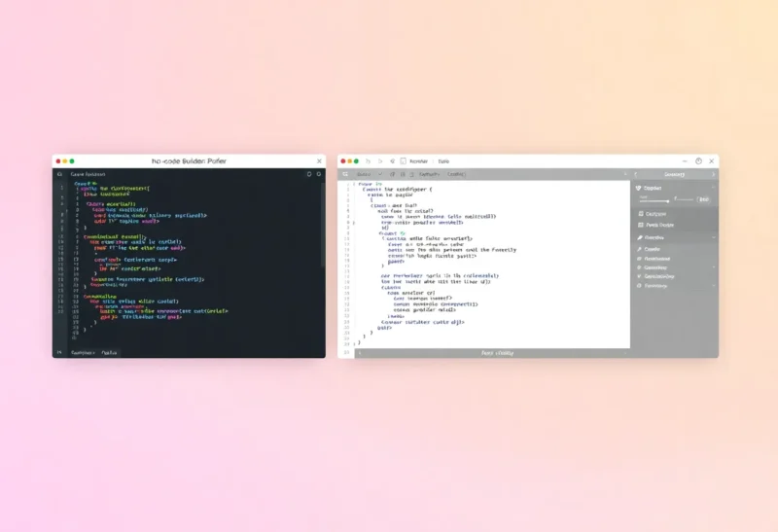Click the first small icon after the toolbar dropdown
Screen dimensions: 778x532
393,174
